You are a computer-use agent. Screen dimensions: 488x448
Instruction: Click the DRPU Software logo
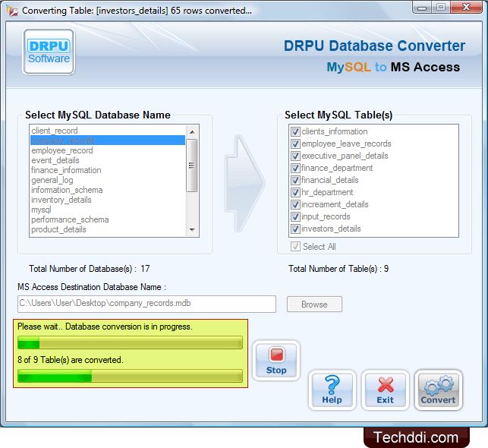point(49,52)
